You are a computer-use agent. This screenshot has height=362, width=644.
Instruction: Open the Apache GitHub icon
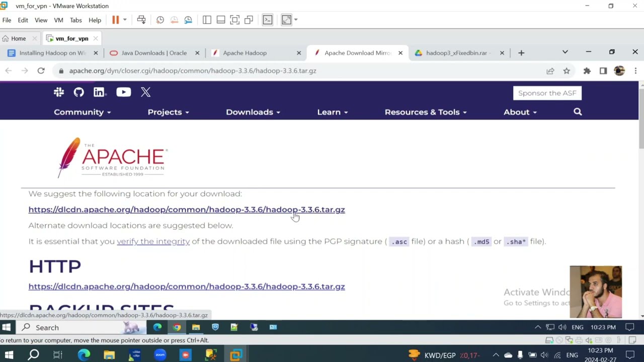[x=78, y=92]
